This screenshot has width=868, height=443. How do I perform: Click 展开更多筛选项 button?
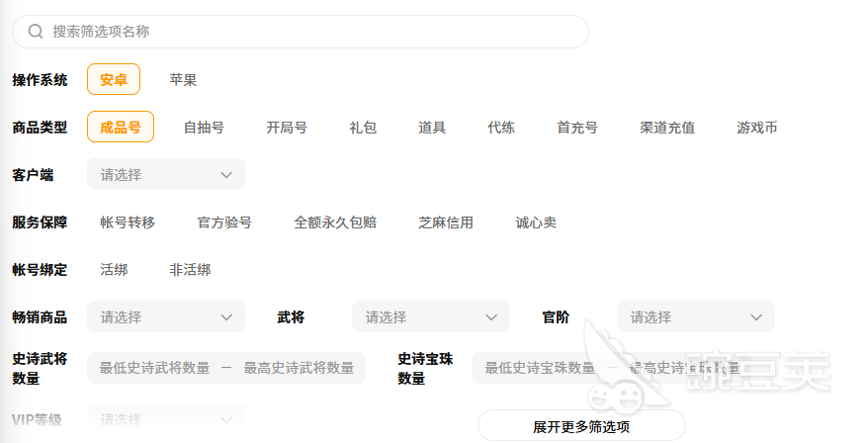(581, 427)
